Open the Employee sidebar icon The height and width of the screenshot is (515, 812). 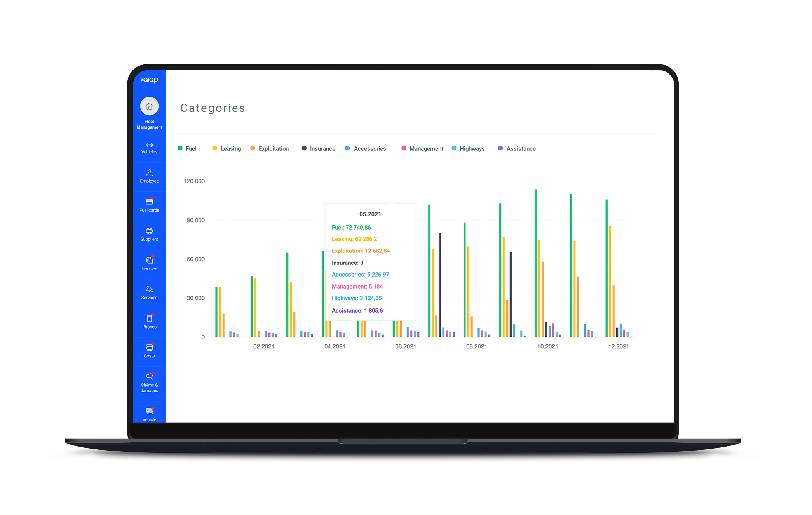149,173
